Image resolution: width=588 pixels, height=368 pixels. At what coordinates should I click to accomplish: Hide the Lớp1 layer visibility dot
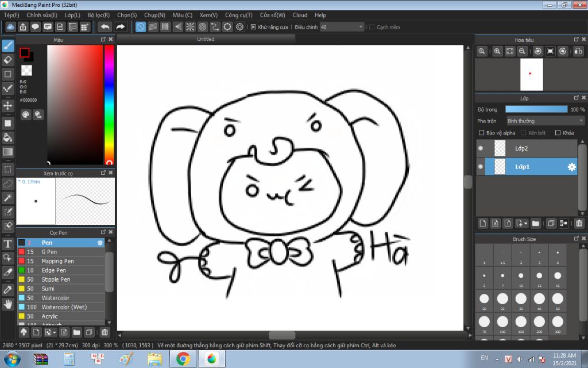point(481,167)
